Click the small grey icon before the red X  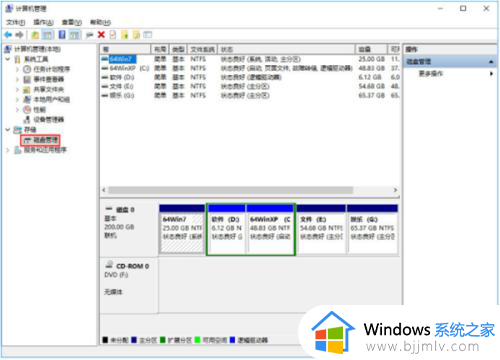pyautogui.click(x=89, y=35)
